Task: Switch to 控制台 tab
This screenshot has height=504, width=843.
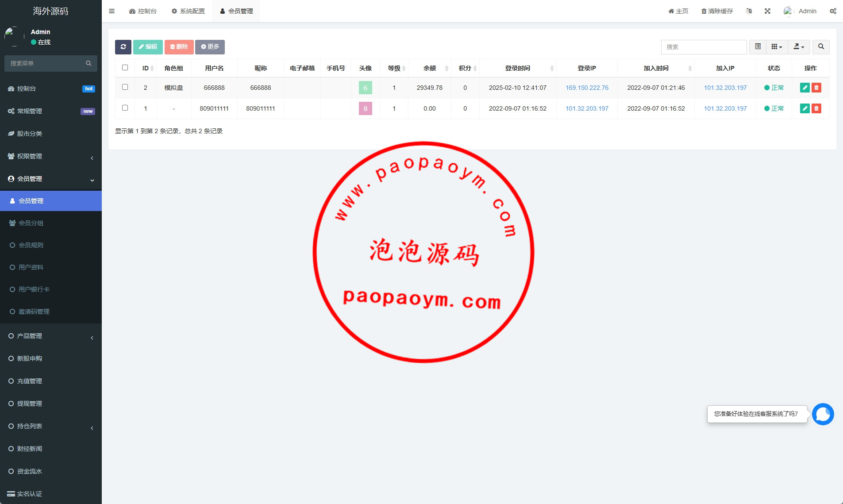Action: pos(143,11)
